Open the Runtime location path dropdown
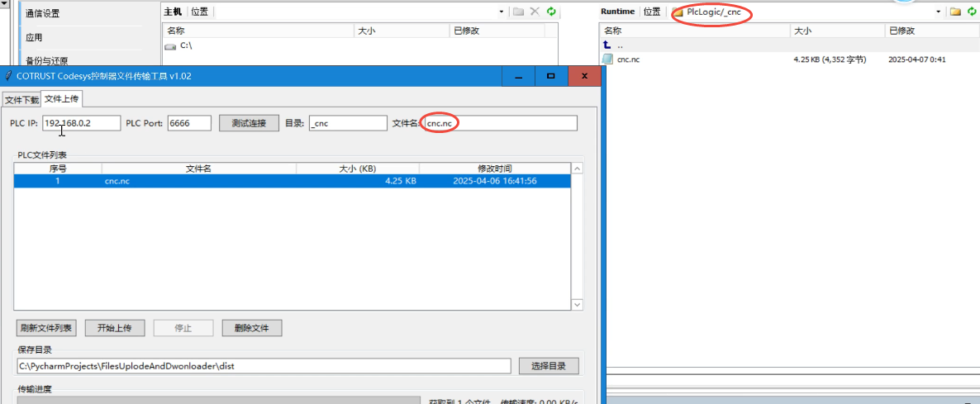 tap(939, 12)
